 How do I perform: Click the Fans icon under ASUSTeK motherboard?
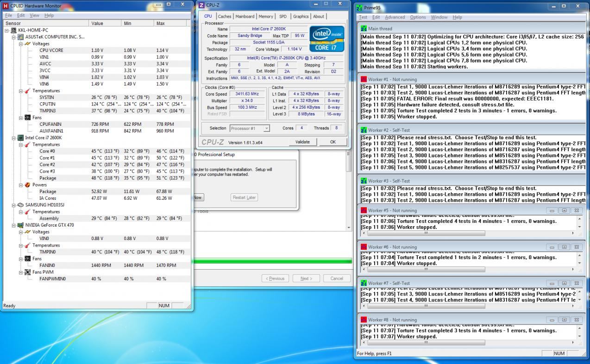tap(28, 117)
